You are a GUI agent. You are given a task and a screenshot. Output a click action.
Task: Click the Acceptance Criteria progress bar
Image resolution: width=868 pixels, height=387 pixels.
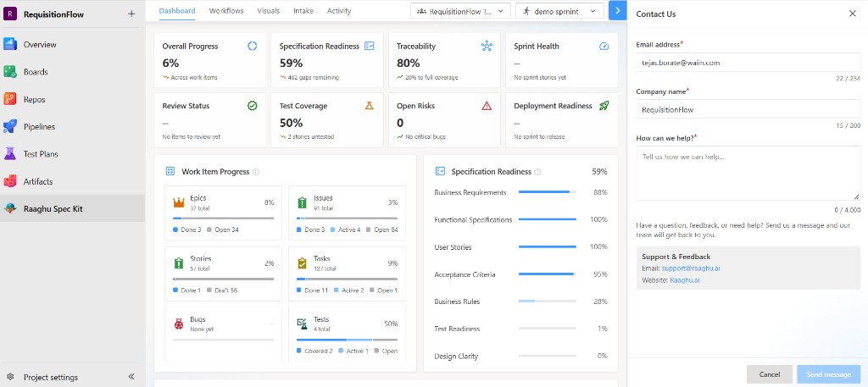point(548,274)
